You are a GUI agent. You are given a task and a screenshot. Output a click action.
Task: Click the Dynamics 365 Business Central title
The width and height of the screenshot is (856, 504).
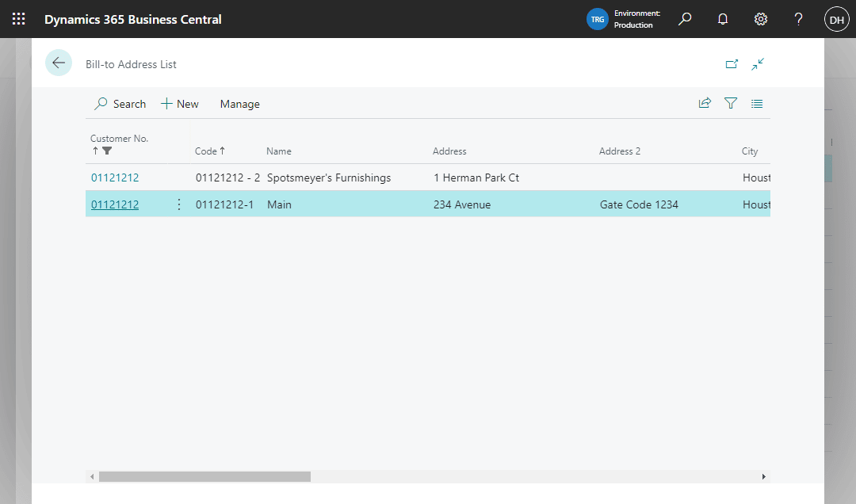coord(132,19)
